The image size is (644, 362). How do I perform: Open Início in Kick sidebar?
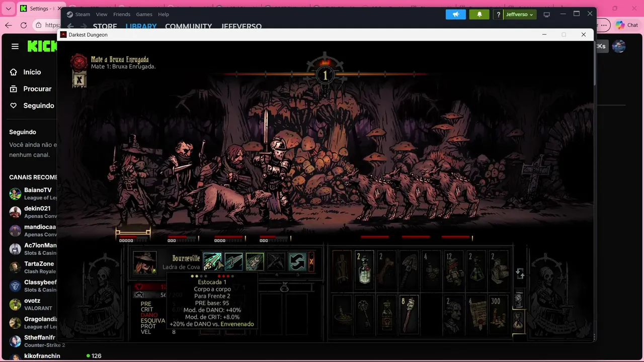[x=26, y=72]
